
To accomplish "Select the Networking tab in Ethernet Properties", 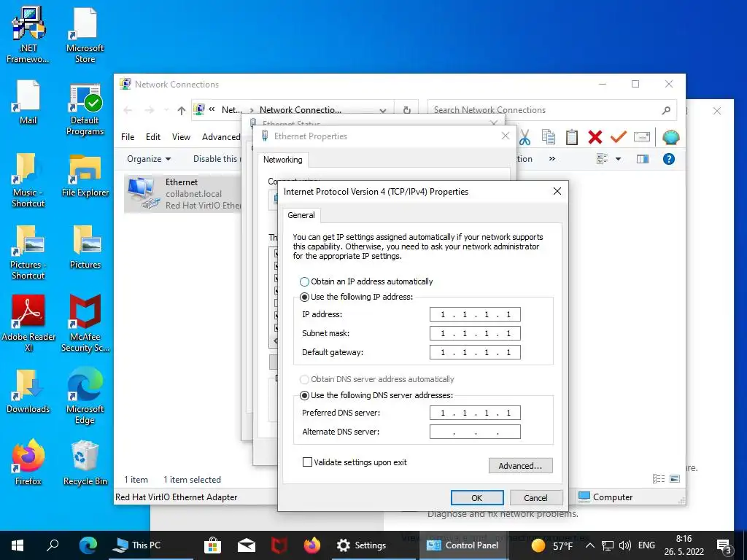I will tap(283, 160).
